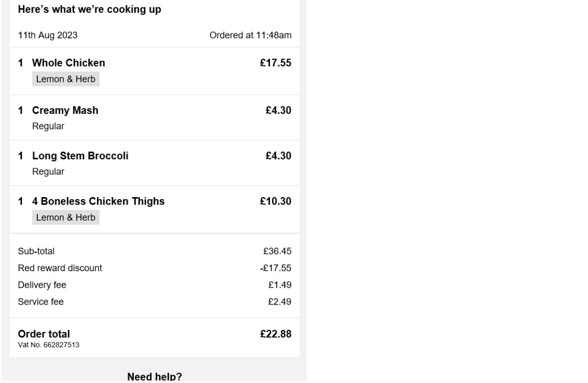This screenshot has height=383, width=588.
Task: Click the Delivery fee label
Action: [x=42, y=285]
